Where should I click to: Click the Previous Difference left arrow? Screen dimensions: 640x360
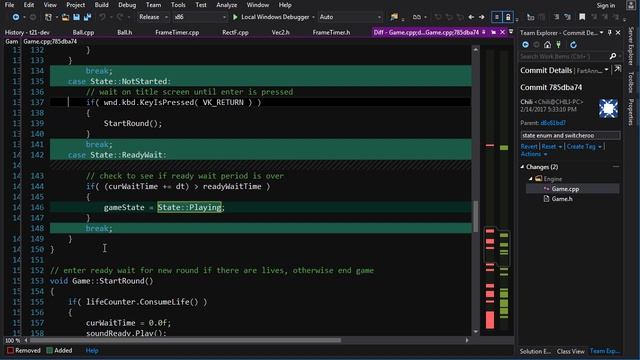pyautogui.click(x=471, y=17)
